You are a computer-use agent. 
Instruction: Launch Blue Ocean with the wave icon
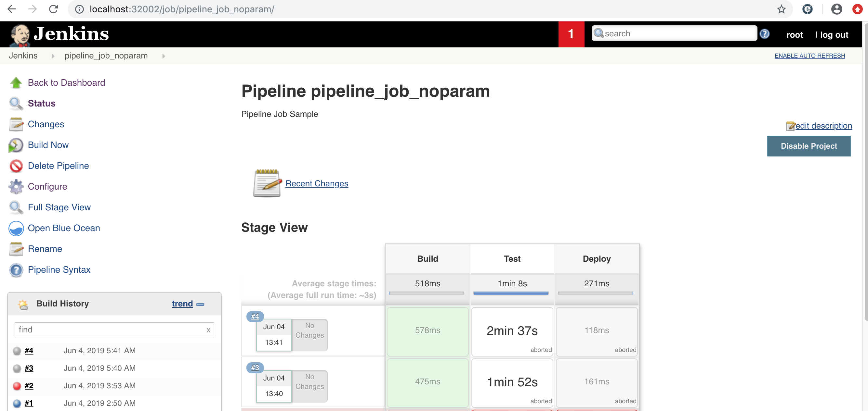(x=16, y=228)
